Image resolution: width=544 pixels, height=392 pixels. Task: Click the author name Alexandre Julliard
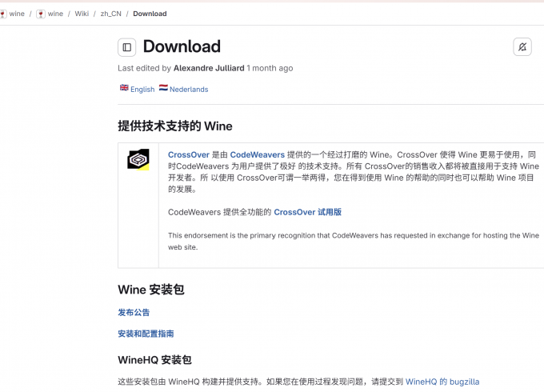click(x=209, y=68)
